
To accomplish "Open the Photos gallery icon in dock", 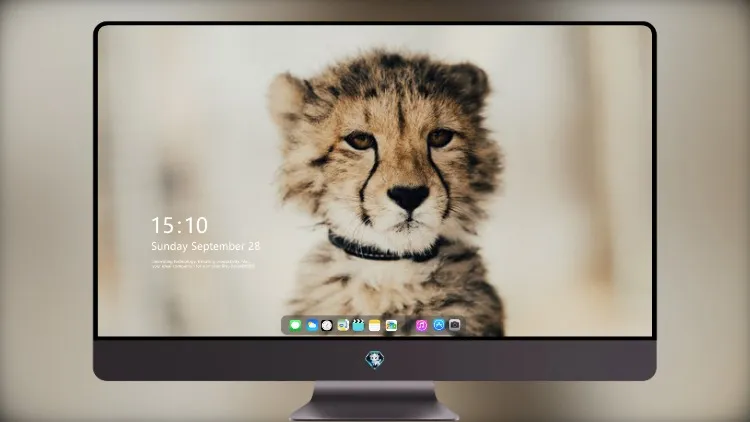I will pyautogui.click(x=391, y=325).
